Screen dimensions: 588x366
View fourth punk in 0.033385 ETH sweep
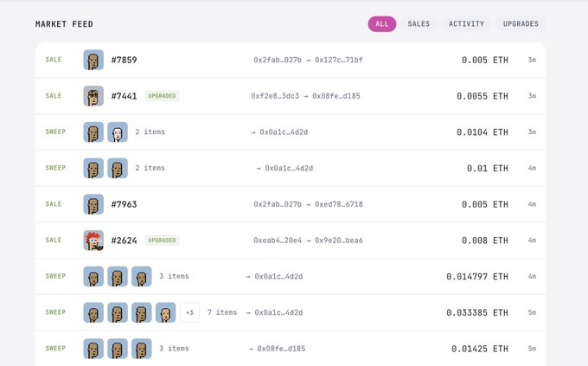coord(165,312)
